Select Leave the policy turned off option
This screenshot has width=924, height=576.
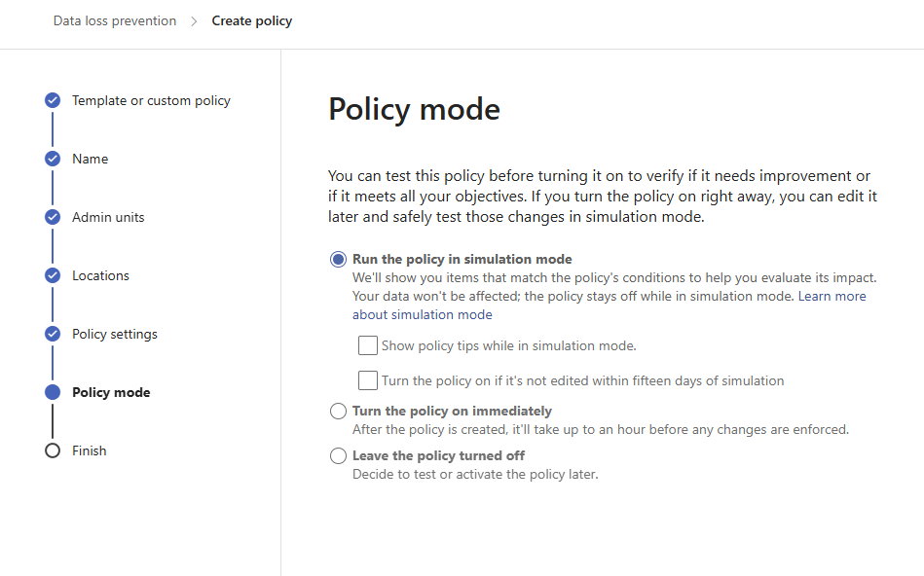[x=338, y=456]
